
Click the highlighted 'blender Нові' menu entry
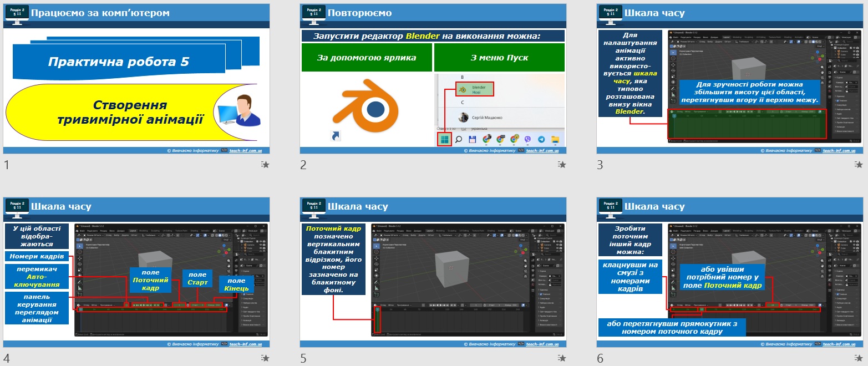coord(474,89)
